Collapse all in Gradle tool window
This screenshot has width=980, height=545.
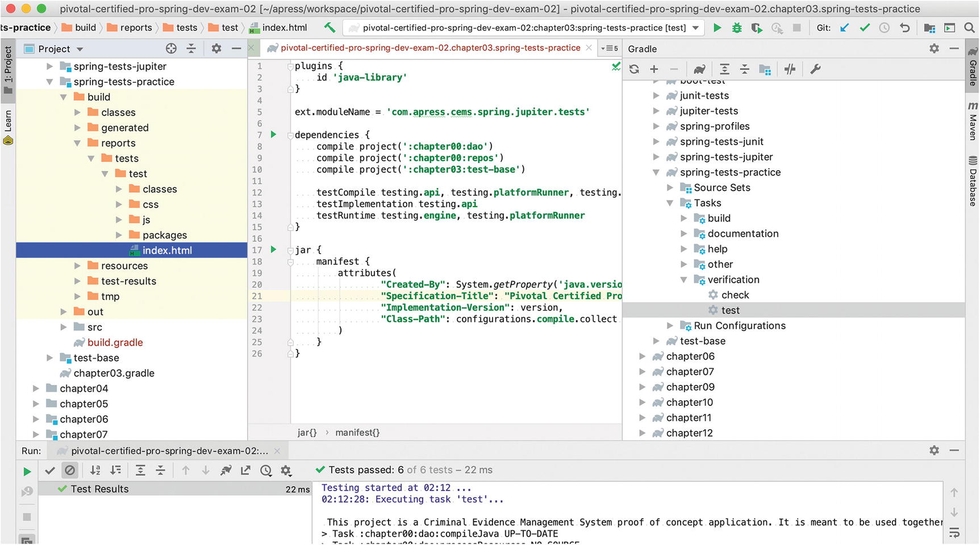coord(744,69)
